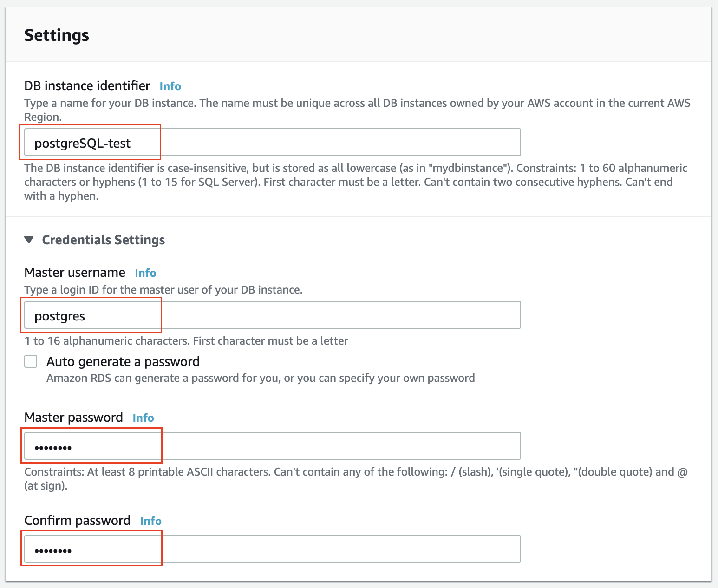The width and height of the screenshot is (718, 588).
Task: Click the "1 to 16 alphanumeric characters" hint
Action: click(x=186, y=341)
